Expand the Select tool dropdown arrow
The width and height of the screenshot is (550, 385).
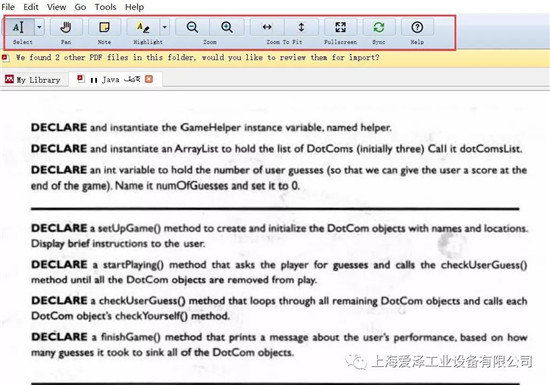pos(39,27)
